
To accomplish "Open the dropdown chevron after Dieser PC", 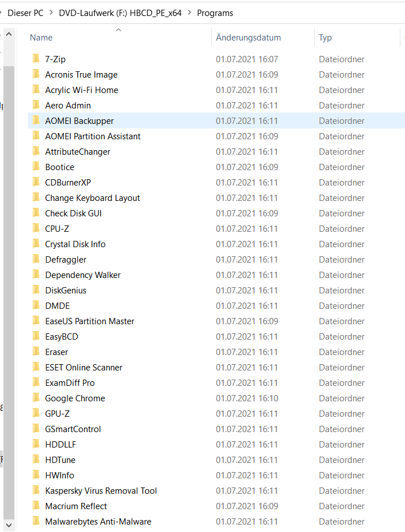I will pyautogui.click(x=51, y=13).
